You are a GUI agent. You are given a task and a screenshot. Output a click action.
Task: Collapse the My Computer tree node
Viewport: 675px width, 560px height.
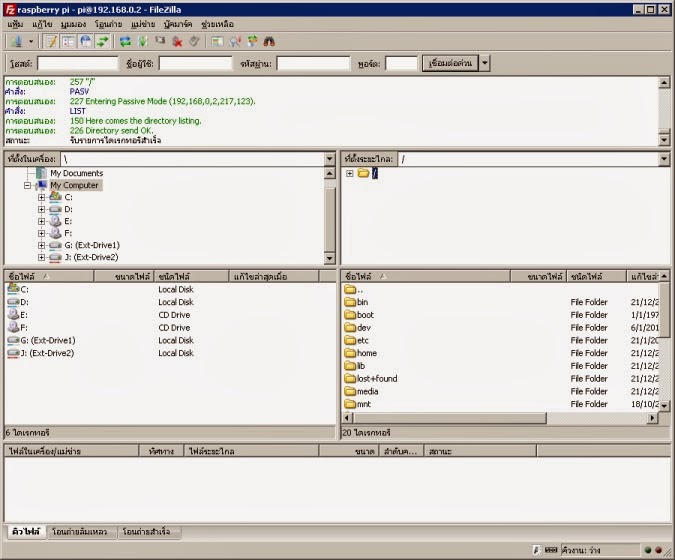point(28,186)
